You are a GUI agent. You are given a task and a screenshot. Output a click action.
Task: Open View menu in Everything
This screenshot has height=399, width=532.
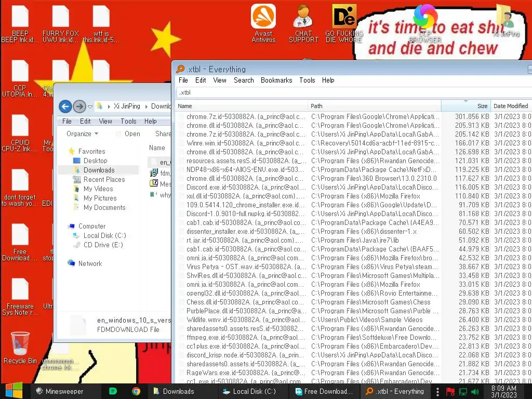click(x=220, y=80)
